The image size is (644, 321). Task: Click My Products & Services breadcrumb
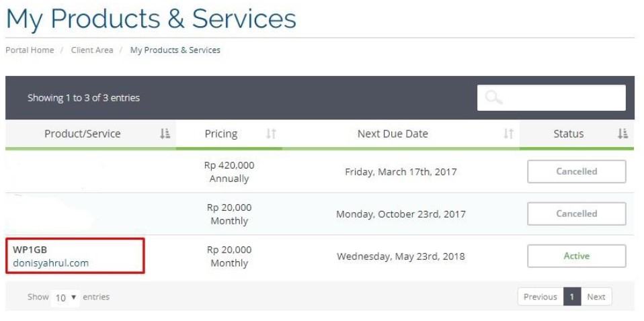(x=175, y=50)
